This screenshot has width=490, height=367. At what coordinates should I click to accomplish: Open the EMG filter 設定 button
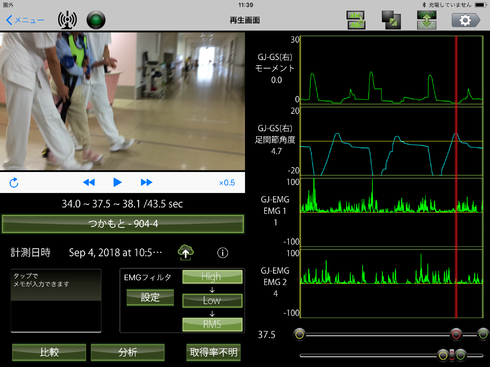pos(150,297)
